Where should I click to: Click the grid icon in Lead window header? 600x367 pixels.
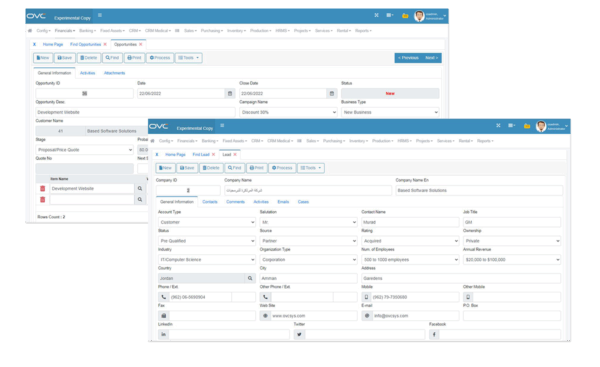511,126
